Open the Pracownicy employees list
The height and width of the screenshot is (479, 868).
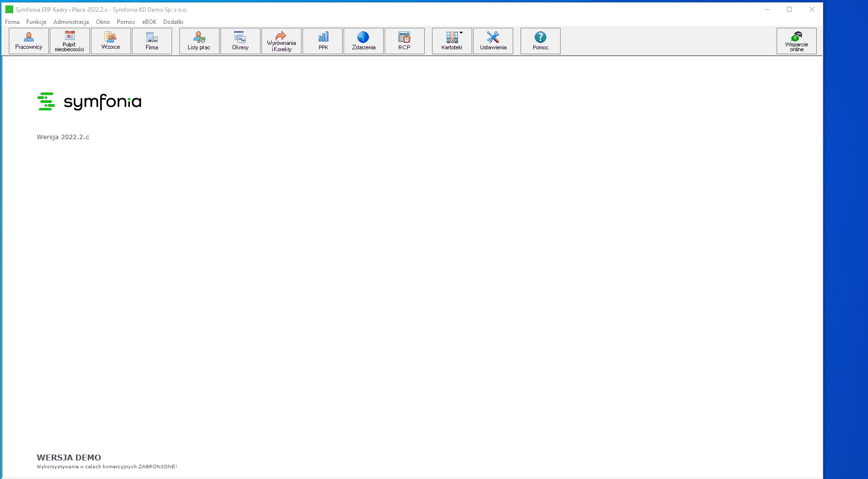[x=29, y=41]
